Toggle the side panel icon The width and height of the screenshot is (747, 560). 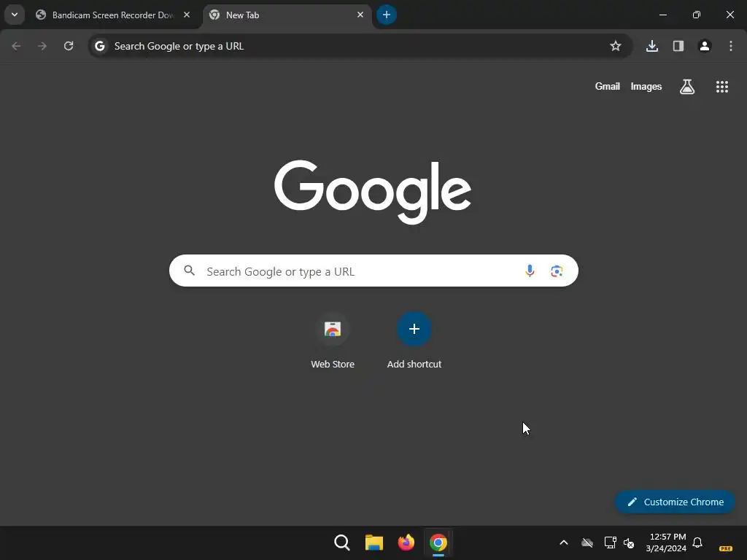pyautogui.click(x=678, y=46)
